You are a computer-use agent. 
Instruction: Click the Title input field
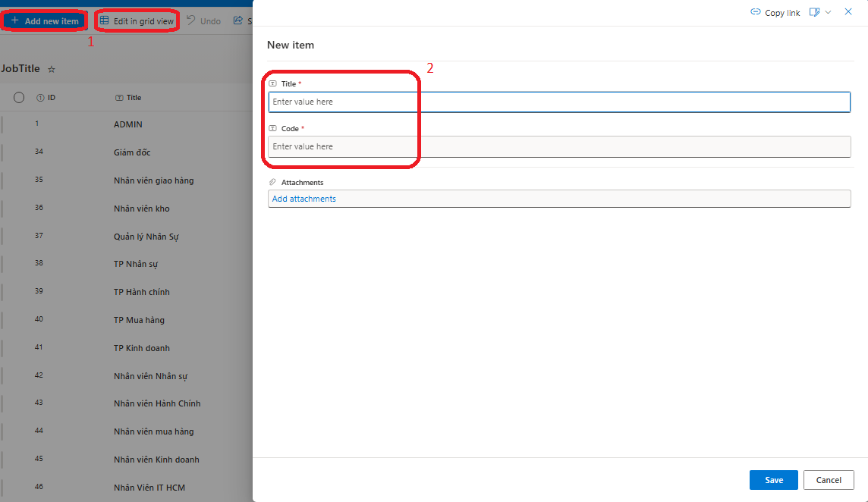coord(558,102)
